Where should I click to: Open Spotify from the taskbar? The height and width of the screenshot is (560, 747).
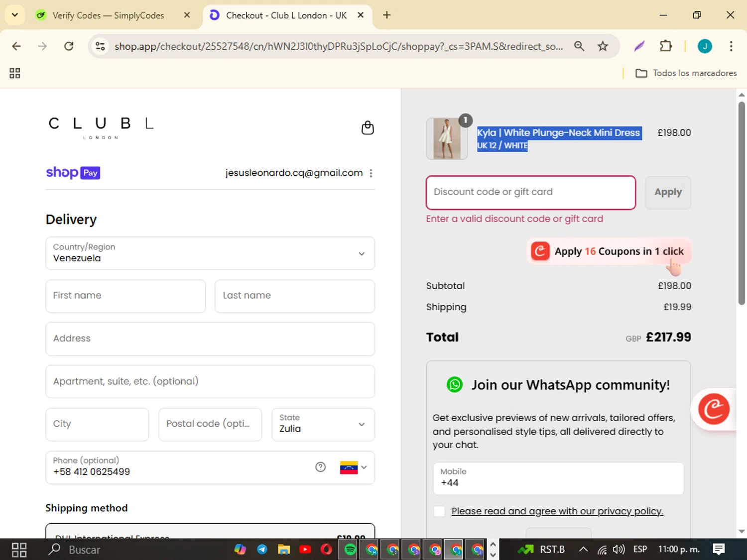point(351,550)
